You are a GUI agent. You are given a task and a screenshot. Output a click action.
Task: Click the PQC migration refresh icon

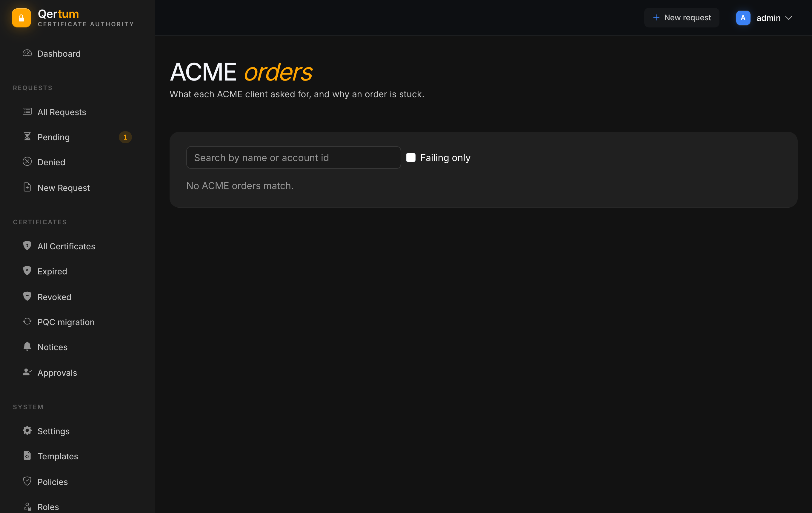(27, 322)
